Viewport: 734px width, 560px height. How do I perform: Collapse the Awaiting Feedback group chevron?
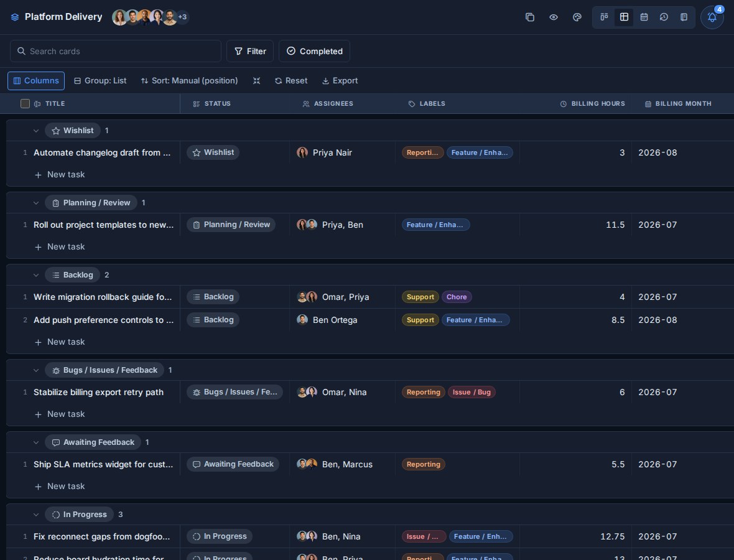[36, 442]
